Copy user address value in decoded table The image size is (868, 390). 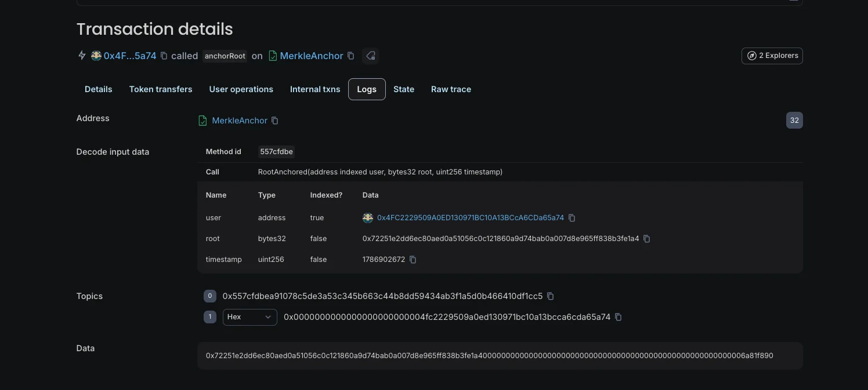(x=572, y=218)
